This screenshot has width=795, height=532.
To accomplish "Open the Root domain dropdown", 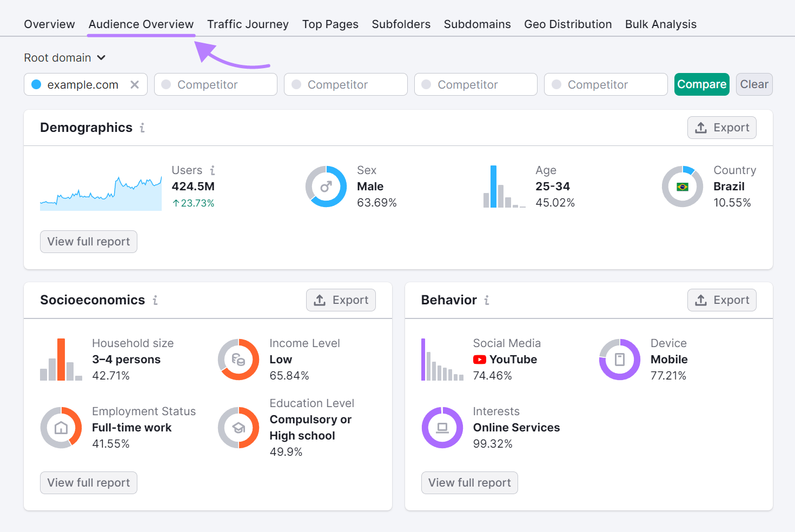I will 65,57.
